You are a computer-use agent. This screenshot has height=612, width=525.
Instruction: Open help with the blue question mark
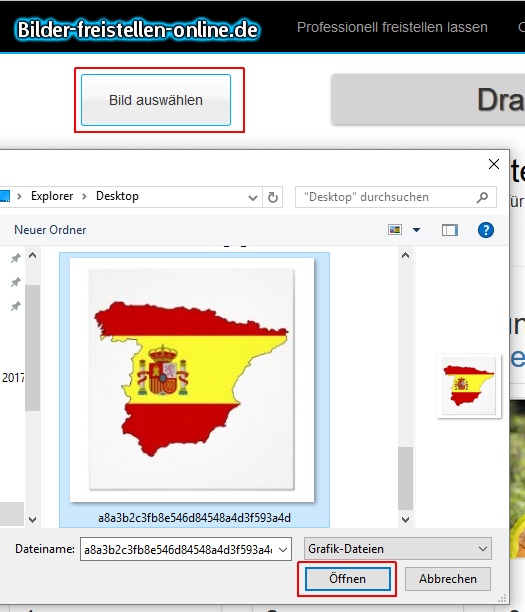click(486, 230)
